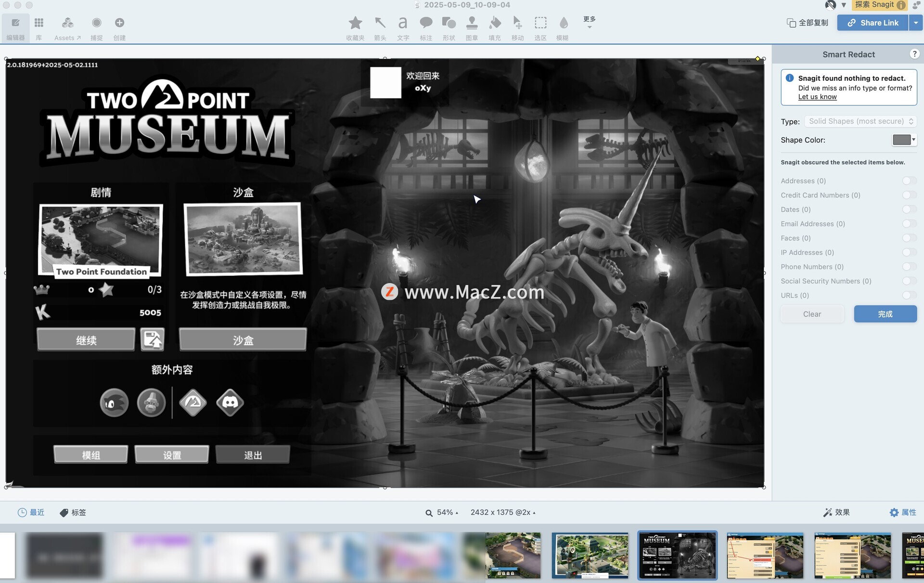Screen dimensions: 924x583
Task: Click the Capture record button
Action: coord(96,28)
